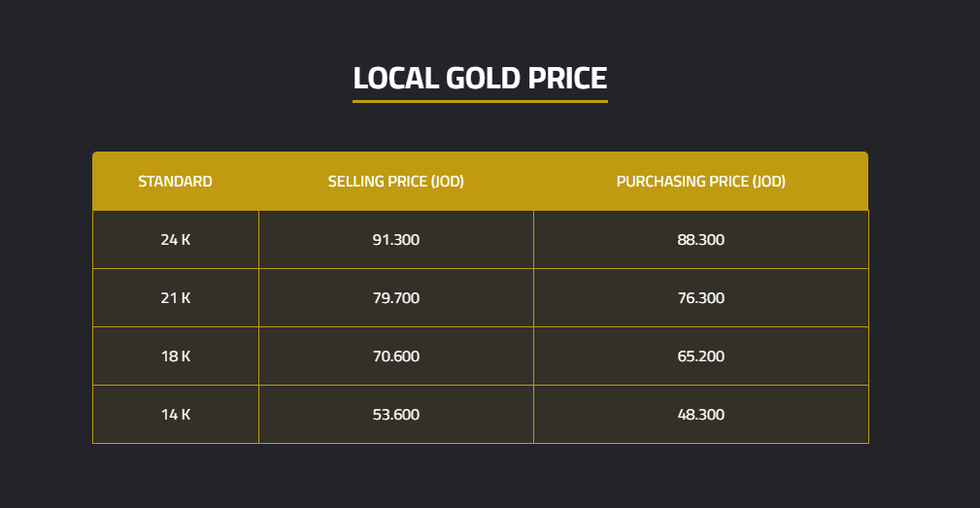This screenshot has width=980, height=508.
Task: Select the 18 K standard cell
Action: point(175,356)
